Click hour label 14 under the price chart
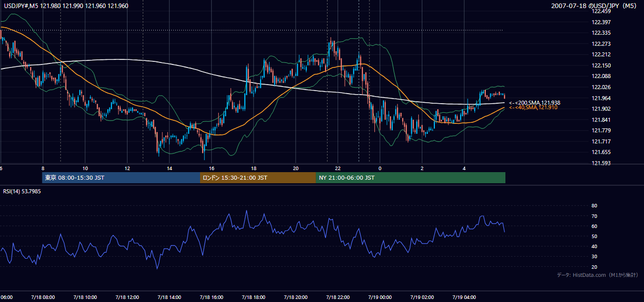The height and width of the screenshot is (302, 644). [169, 169]
